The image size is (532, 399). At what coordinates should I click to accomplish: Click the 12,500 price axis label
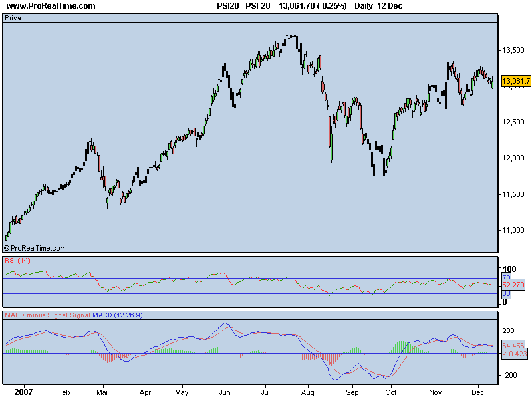pyautogui.click(x=513, y=122)
